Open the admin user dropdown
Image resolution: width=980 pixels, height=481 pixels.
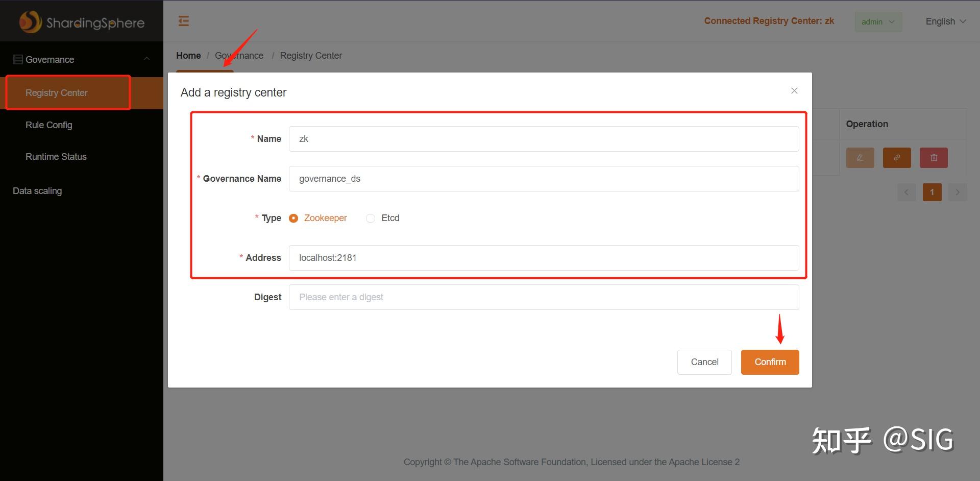[878, 22]
